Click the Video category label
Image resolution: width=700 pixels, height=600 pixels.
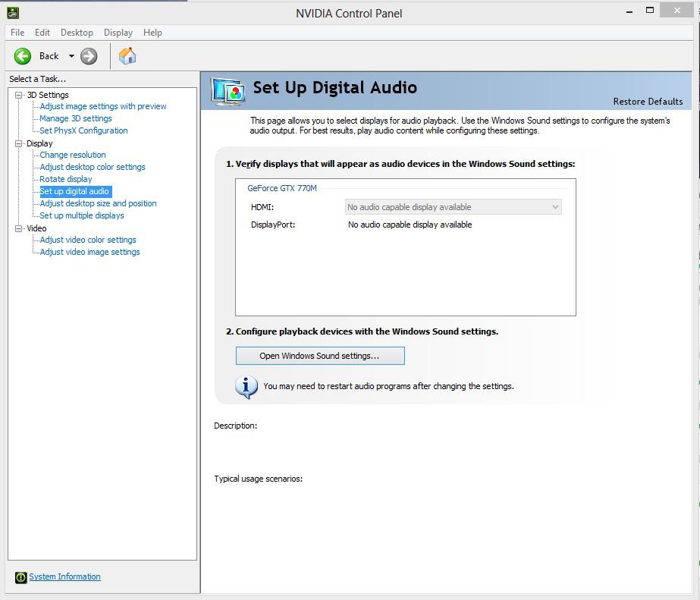[x=36, y=228]
